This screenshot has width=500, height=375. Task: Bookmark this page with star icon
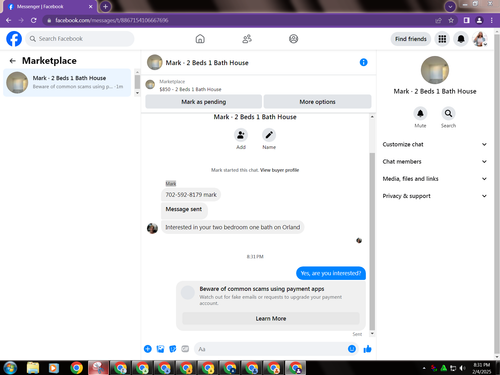pos(451,20)
